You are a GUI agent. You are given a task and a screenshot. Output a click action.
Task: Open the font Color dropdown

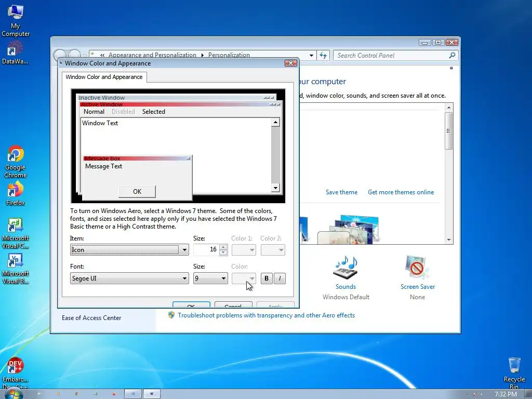click(x=244, y=278)
